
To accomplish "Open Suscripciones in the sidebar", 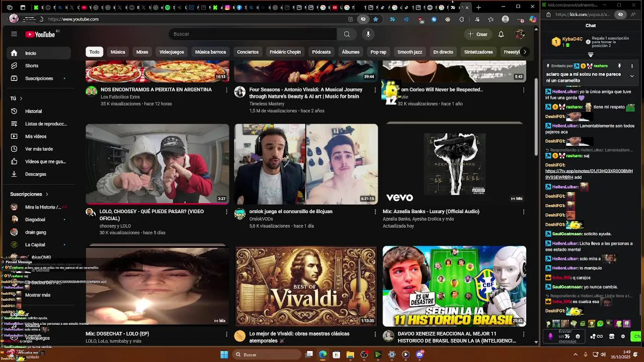I will click(x=39, y=78).
